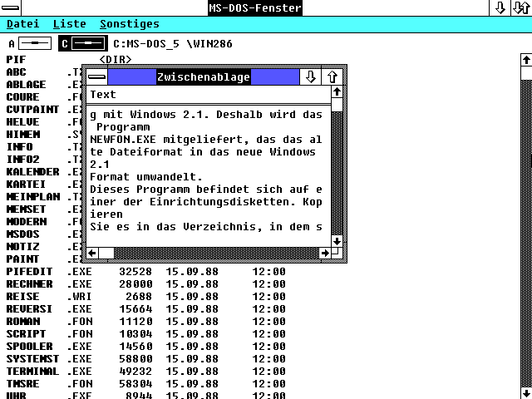The image size is (532, 399).
Task: Select PIFEDIT .EXE file
Action: click(146, 272)
